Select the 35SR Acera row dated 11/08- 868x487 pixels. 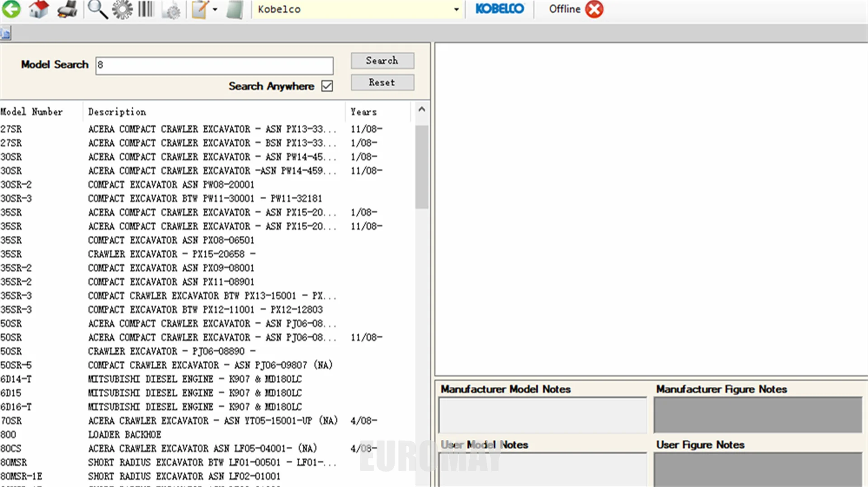tap(207, 226)
